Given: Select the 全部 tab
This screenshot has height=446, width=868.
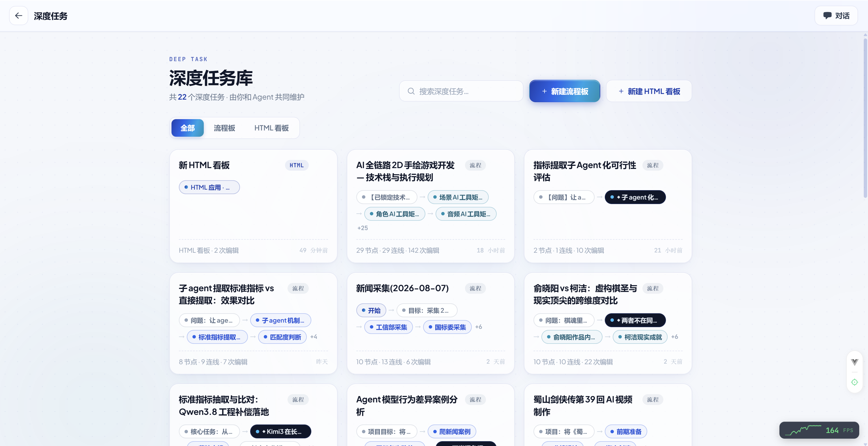Looking at the screenshot, I should point(187,128).
